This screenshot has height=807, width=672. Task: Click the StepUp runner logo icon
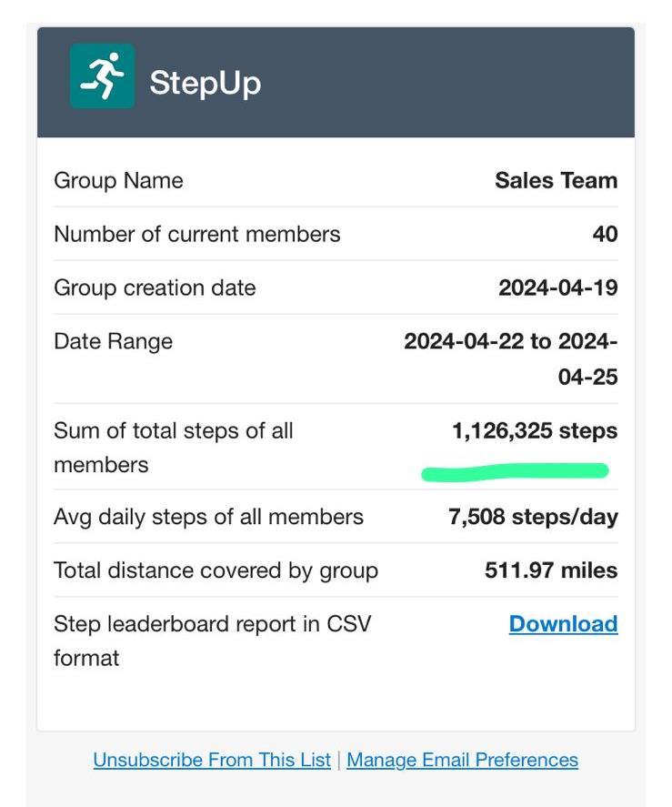(x=102, y=76)
